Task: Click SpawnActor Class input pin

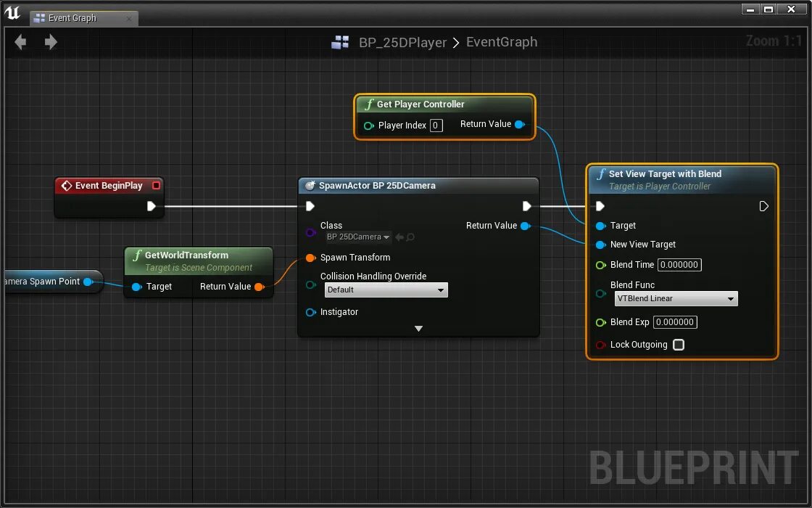Action: pyautogui.click(x=311, y=232)
